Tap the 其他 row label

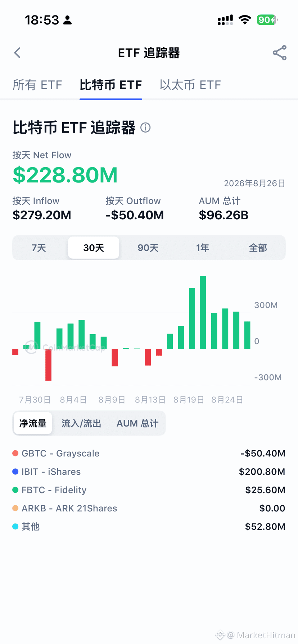(x=31, y=526)
